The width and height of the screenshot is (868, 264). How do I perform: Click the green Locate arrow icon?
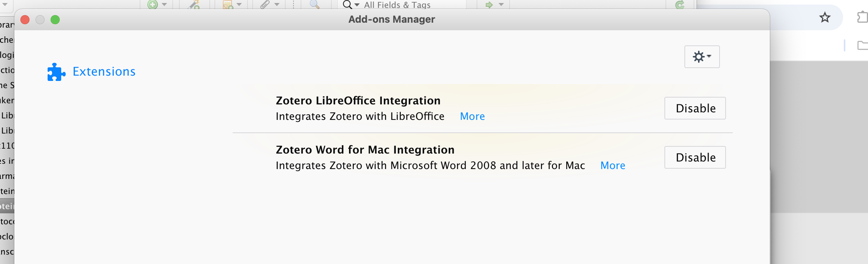[x=489, y=5]
